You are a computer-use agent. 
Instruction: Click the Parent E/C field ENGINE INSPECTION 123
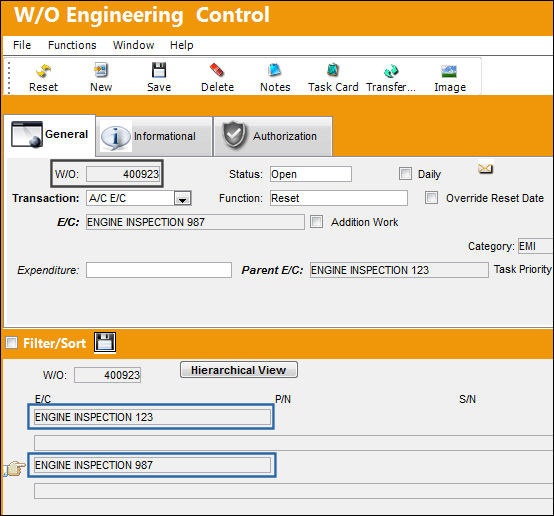399,270
